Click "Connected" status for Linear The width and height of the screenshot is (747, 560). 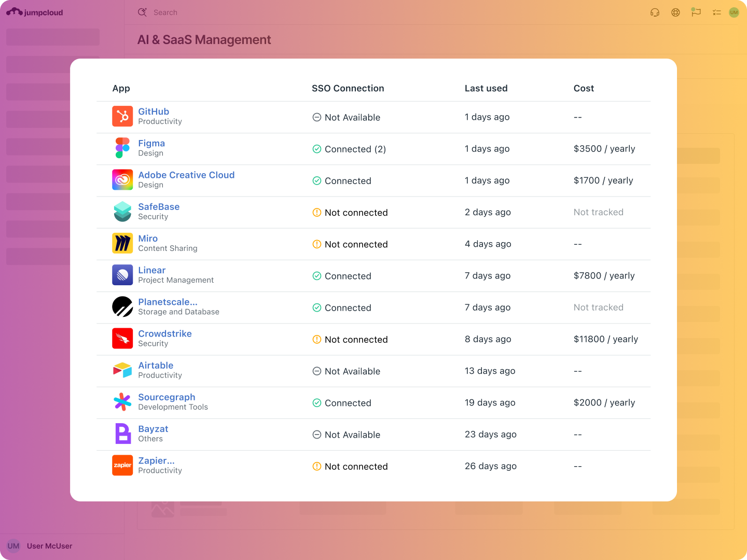(x=348, y=276)
